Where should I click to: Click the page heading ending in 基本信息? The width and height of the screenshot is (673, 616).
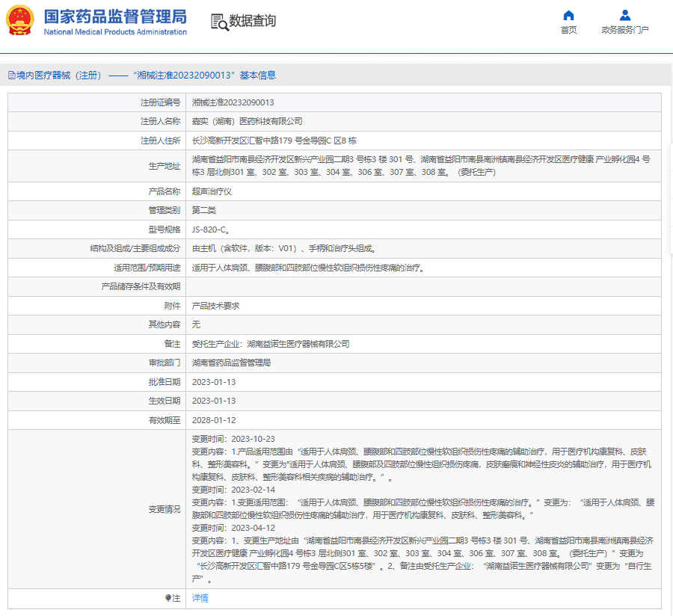tap(142, 76)
